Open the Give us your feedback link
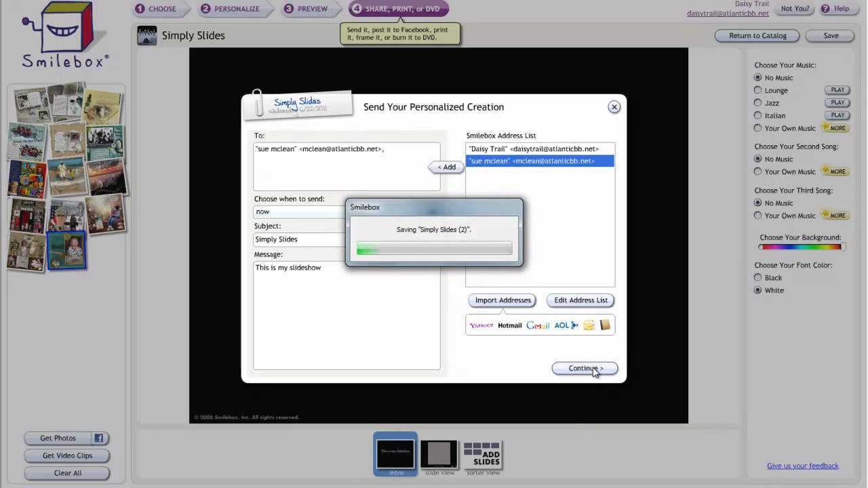Viewport: 868px width, 488px height. pyautogui.click(x=803, y=466)
